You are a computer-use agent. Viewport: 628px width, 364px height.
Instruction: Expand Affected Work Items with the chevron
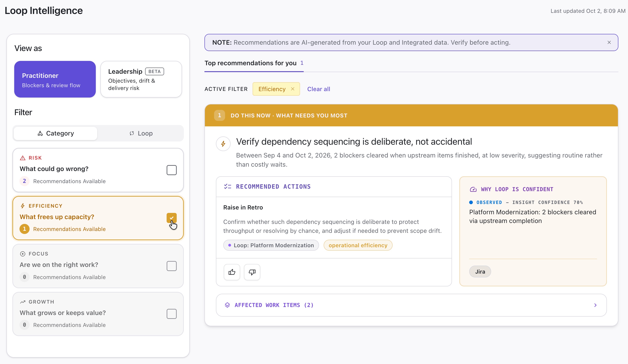pos(595,305)
